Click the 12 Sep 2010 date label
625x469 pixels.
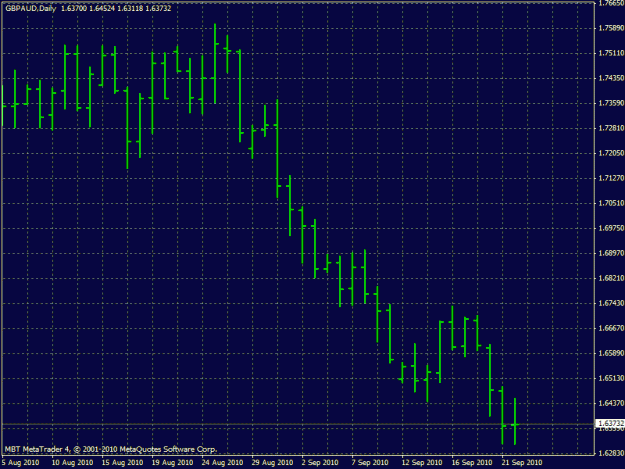(422, 463)
